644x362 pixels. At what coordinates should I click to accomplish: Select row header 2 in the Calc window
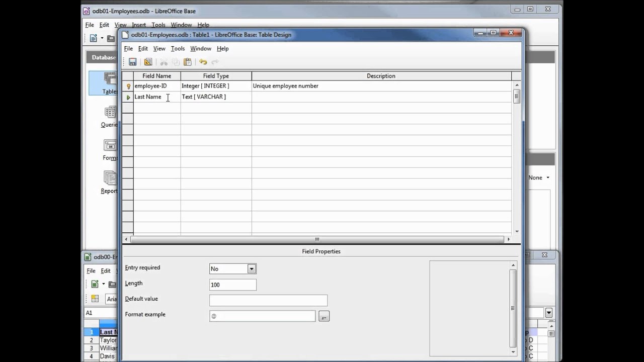point(92,340)
